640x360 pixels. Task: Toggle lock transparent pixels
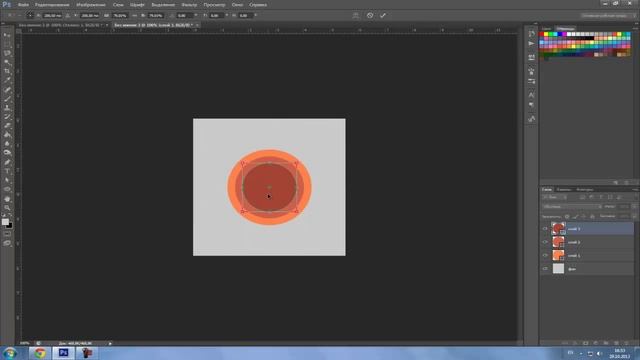[x=567, y=216]
